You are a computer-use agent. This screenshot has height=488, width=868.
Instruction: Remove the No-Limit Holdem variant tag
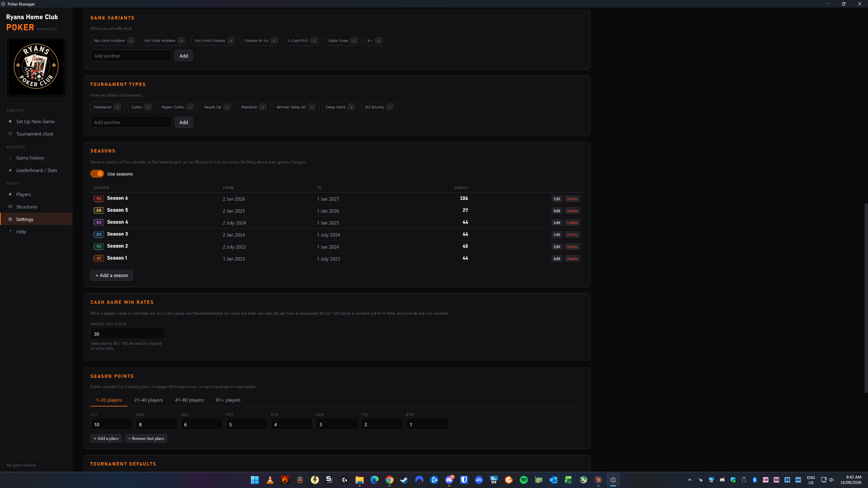coord(131,41)
